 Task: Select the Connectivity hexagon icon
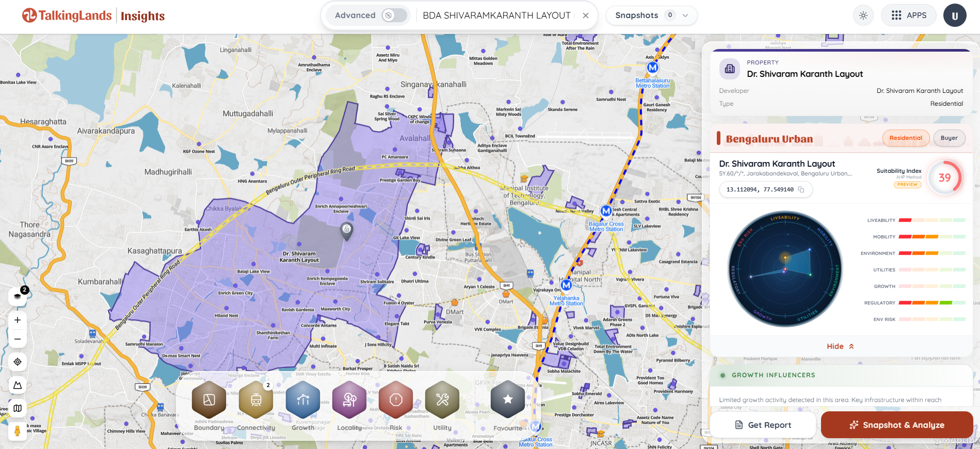click(256, 400)
